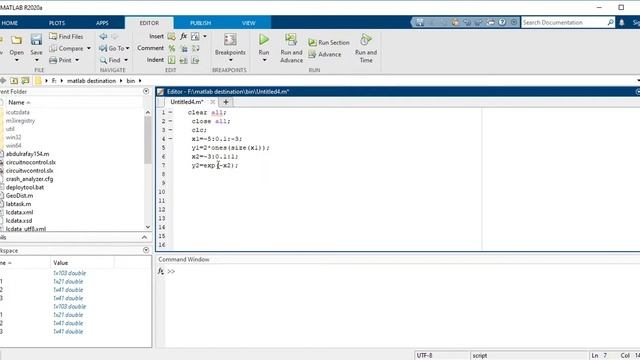
Task: Click Run and Time icon
Action: coord(366,40)
